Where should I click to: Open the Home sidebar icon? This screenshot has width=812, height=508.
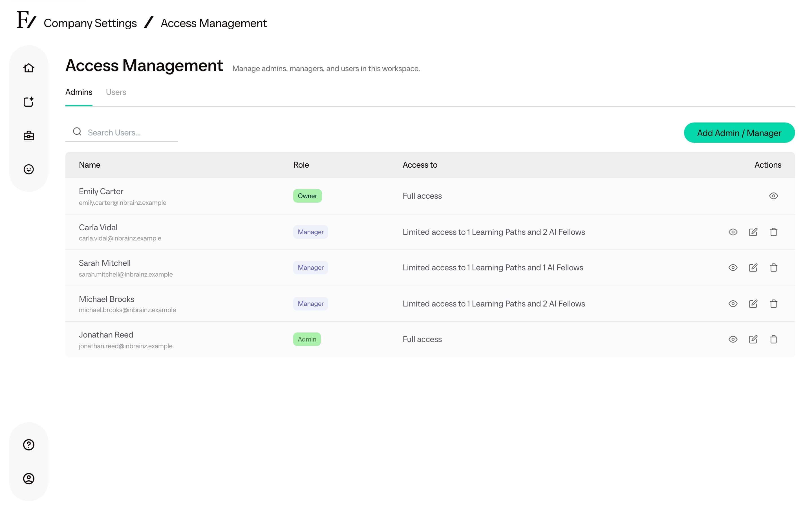pos(28,68)
